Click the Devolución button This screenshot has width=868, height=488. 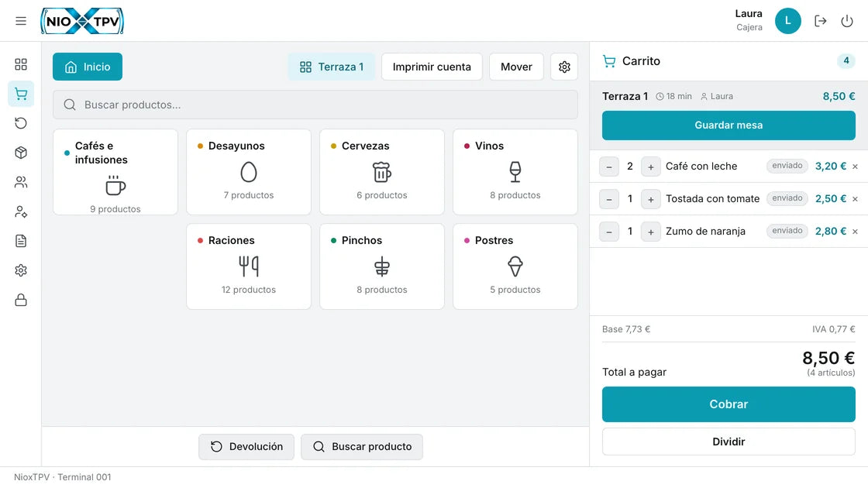(x=246, y=447)
